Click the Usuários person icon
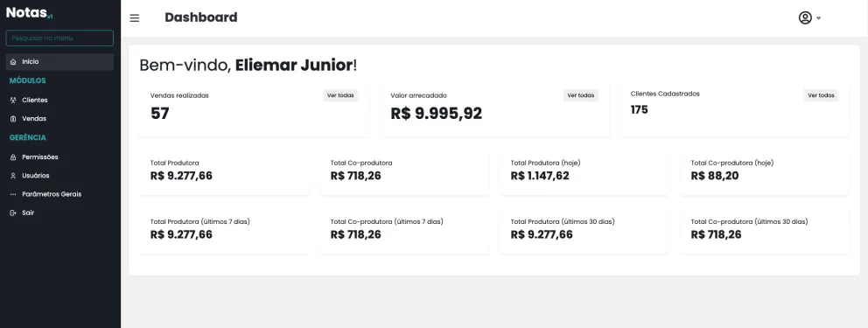Image resolution: width=868 pixels, height=328 pixels. pos(13,176)
